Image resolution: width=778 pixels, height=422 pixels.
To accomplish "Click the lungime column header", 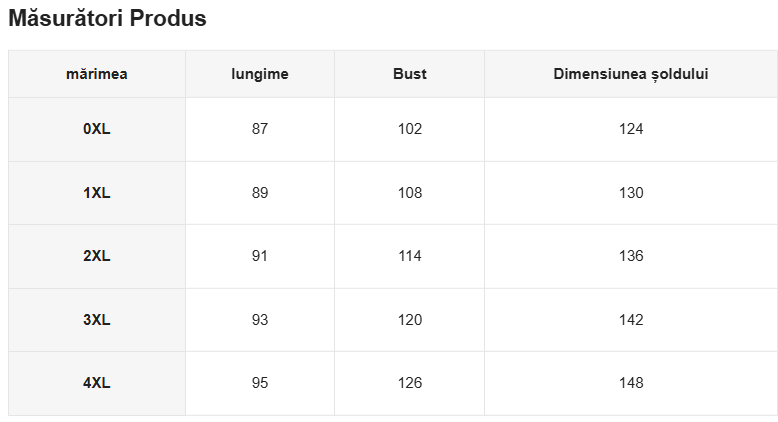I will 260,74.
